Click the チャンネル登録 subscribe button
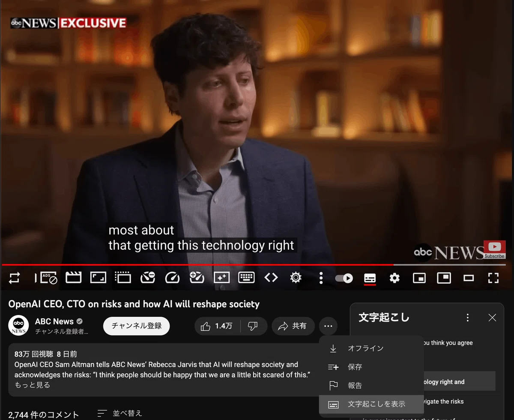The height and width of the screenshot is (420, 514). pos(137,326)
